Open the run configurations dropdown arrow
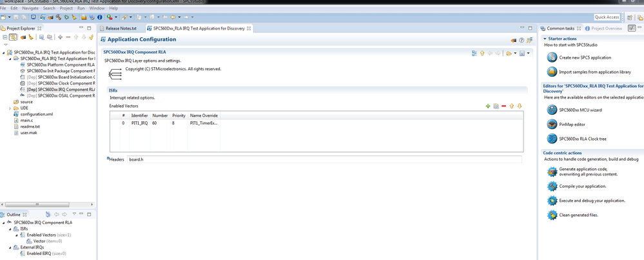Viewport: 644px width, 260px height. [116, 17]
